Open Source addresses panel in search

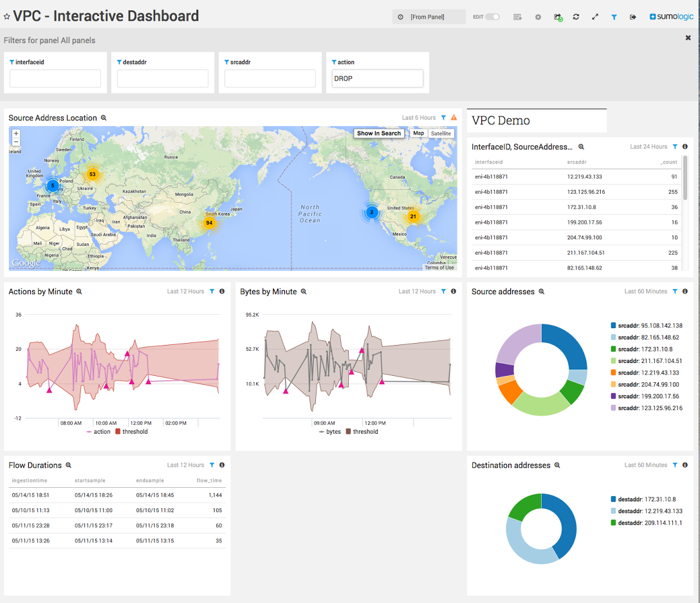[x=542, y=292]
